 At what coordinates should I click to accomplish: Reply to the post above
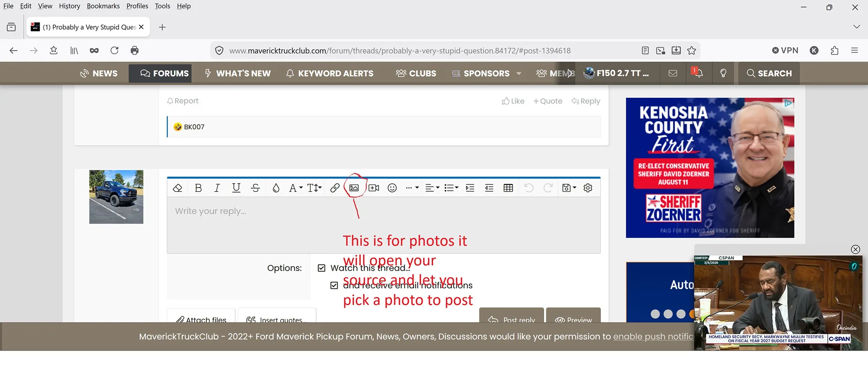coord(586,101)
